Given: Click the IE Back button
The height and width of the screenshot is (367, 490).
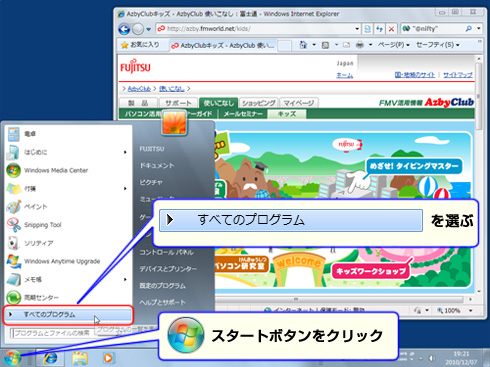Looking at the screenshot, I should (x=124, y=29).
